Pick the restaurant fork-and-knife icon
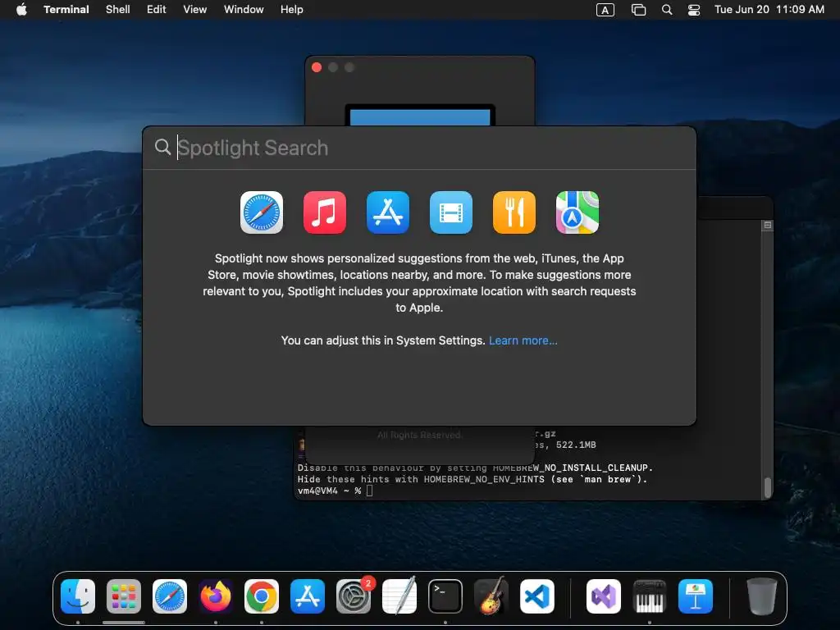This screenshot has width=840, height=630. click(514, 212)
